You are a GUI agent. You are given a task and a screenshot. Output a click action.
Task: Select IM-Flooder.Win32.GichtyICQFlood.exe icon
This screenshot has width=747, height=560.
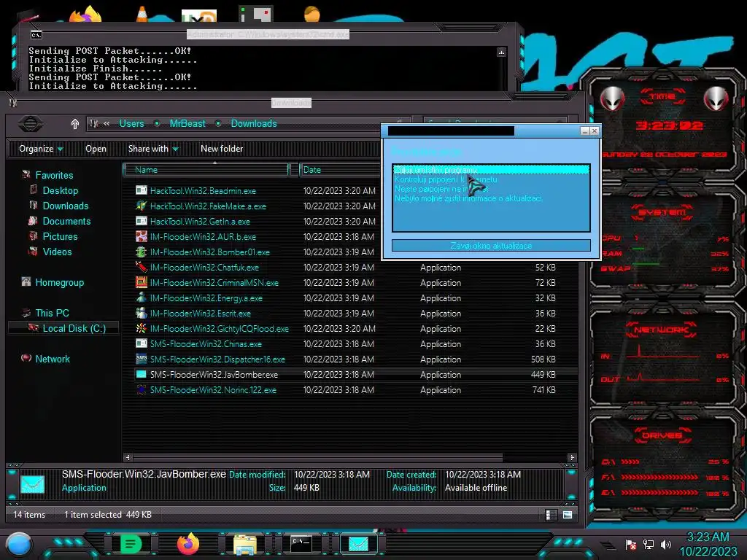[141, 328]
